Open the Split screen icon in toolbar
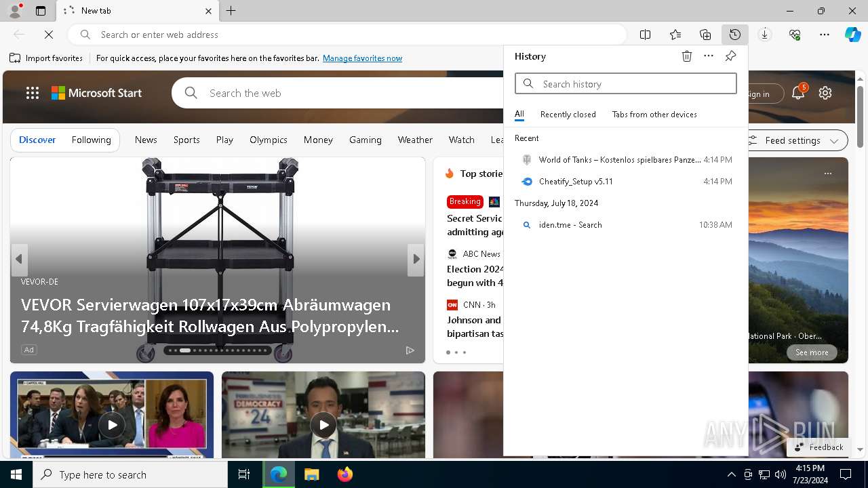 pos(646,35)
